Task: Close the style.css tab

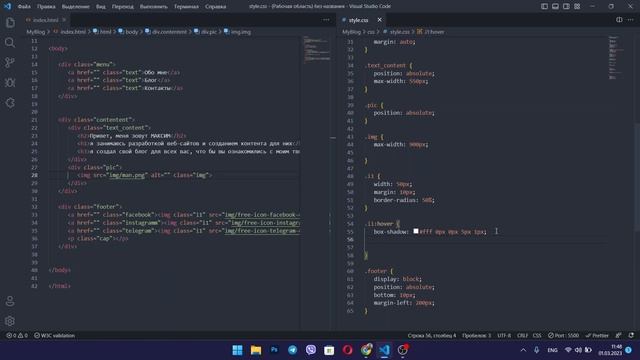Action: [380, 20]
